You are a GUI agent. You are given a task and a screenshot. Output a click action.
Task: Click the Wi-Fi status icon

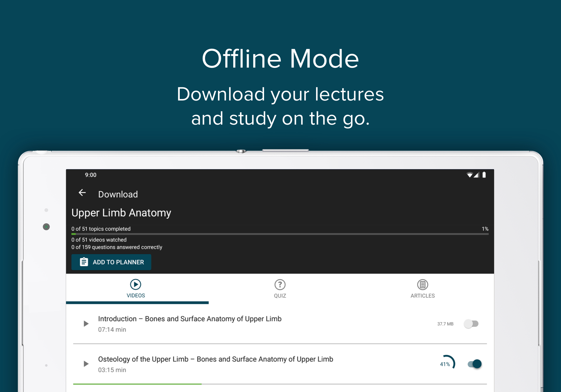tap(469, 175)
